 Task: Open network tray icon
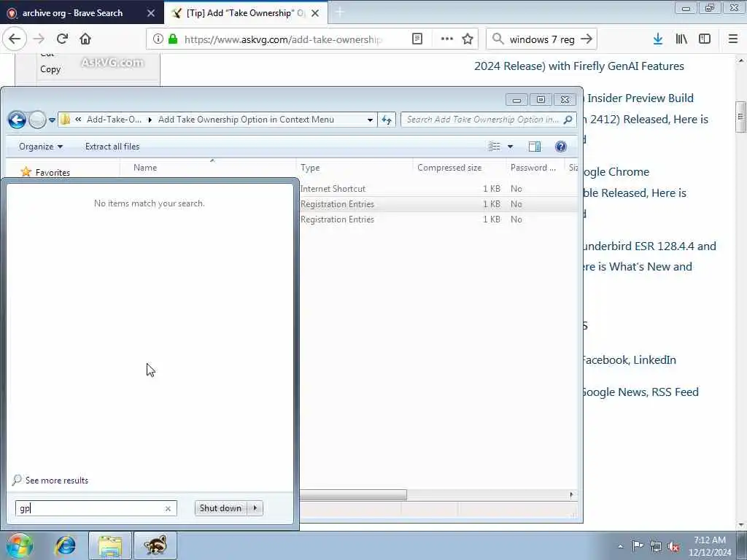click(x=656, y=546)
